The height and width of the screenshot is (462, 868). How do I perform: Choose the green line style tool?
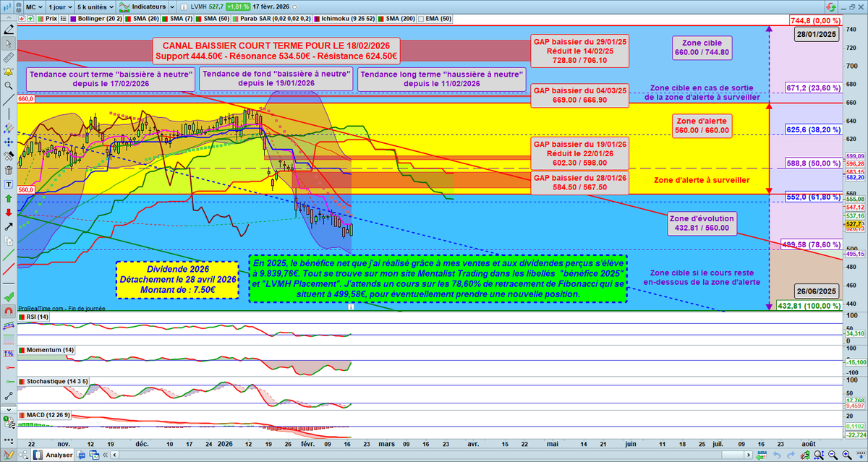tap(9, 254)
